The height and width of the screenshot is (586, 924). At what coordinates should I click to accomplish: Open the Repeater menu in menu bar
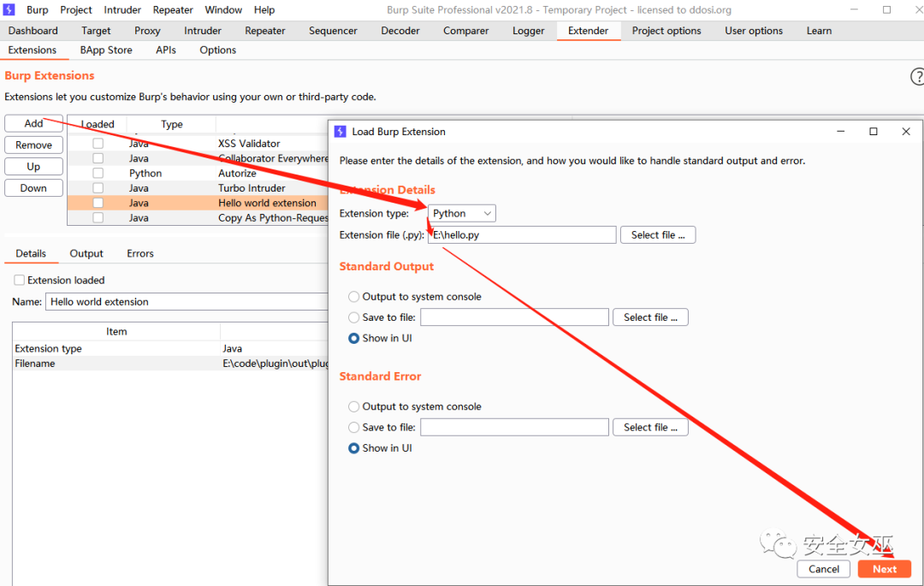click(x=173, y=10)
